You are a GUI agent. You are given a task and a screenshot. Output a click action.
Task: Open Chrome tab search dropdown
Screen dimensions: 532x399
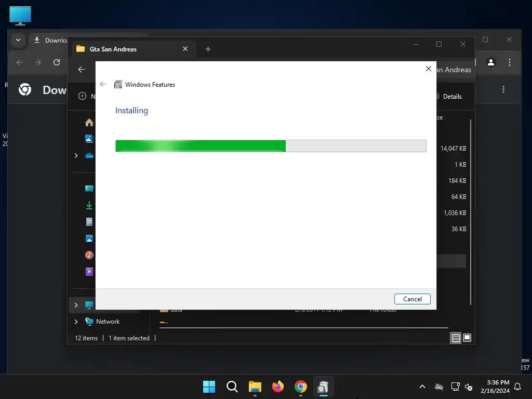tap(18, 40)
